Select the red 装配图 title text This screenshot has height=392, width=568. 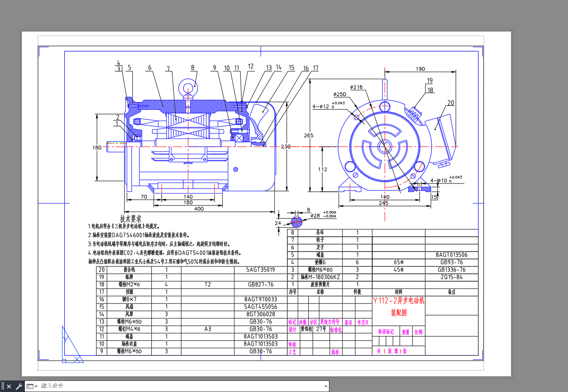click(x=399, y=313)
